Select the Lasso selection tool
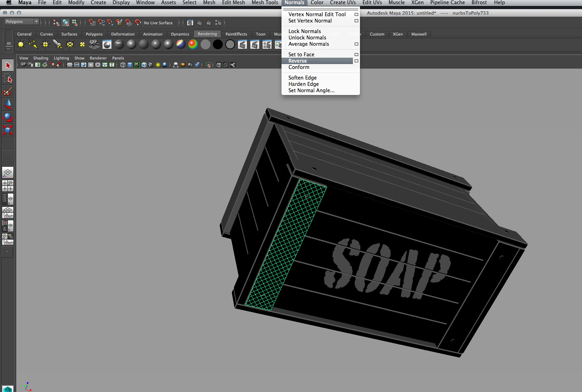The height and width of the screenshot is (392, 582). [8, 78]
